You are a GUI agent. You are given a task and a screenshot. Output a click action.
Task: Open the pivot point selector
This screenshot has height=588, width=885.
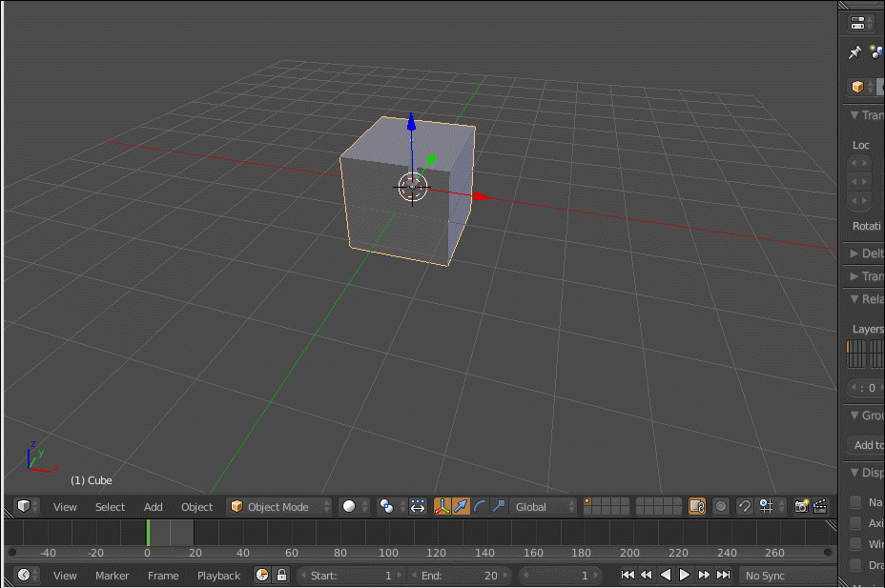tap(392, 506)
